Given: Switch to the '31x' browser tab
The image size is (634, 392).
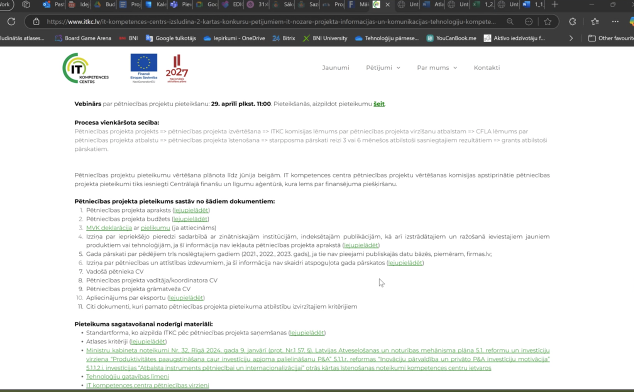Looking at the screenshot, I should click(258, 4).
